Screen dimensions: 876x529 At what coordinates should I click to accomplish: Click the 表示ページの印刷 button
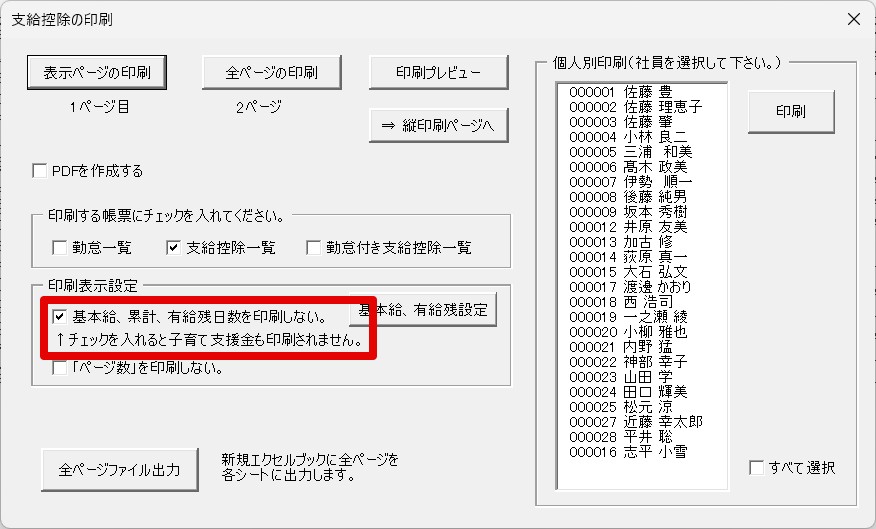(96, 73)
